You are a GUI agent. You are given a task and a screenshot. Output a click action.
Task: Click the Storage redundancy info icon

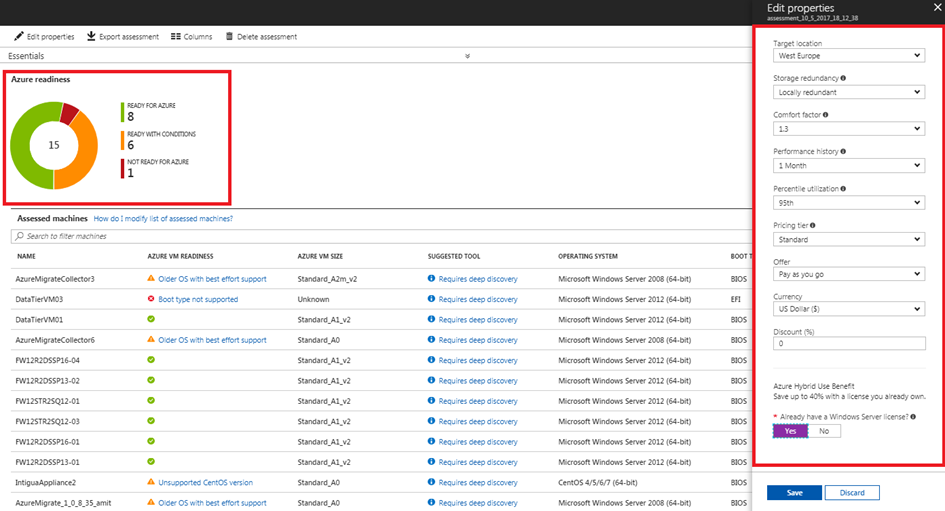(x=843, y=78)
